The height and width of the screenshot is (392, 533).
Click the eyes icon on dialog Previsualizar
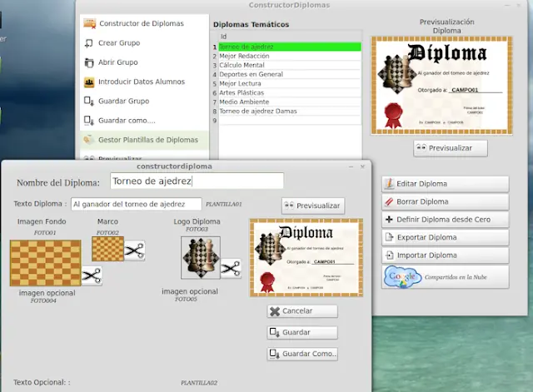pyautogui.click(x=289, y=206)
